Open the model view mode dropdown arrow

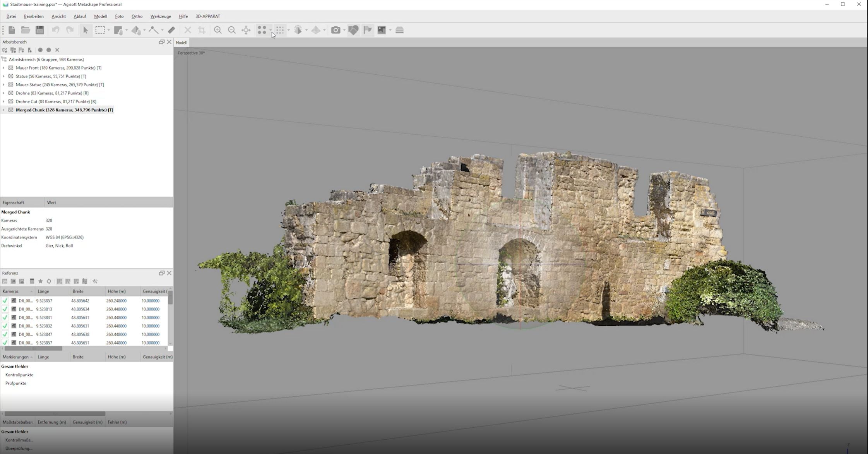pos(306,30)
